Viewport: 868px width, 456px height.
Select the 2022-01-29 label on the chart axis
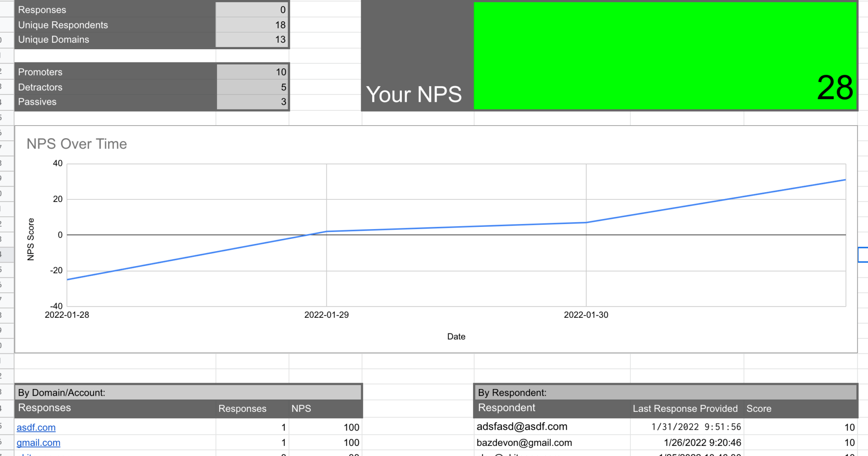(x=327, y=315)
